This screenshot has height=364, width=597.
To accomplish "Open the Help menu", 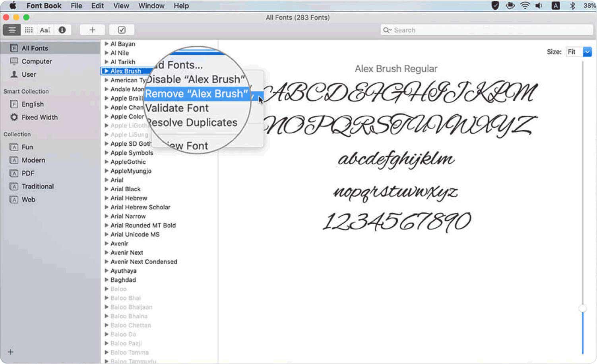I will (x=181, y=6).
